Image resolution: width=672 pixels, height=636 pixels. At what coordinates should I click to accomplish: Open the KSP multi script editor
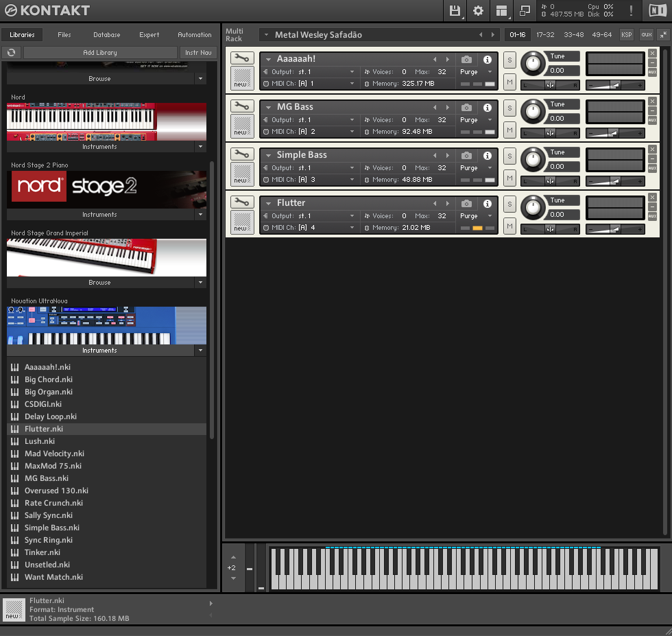pyautogui.click(x=626, y=35)
